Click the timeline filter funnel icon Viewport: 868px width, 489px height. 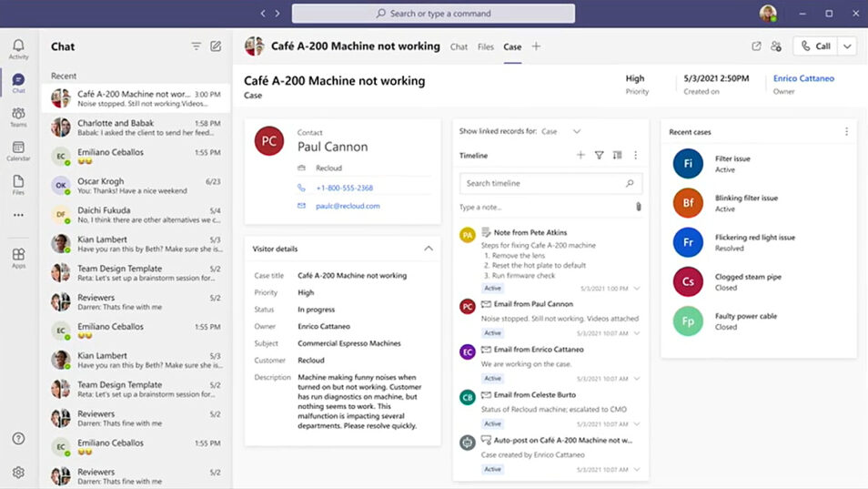(599, 156)
